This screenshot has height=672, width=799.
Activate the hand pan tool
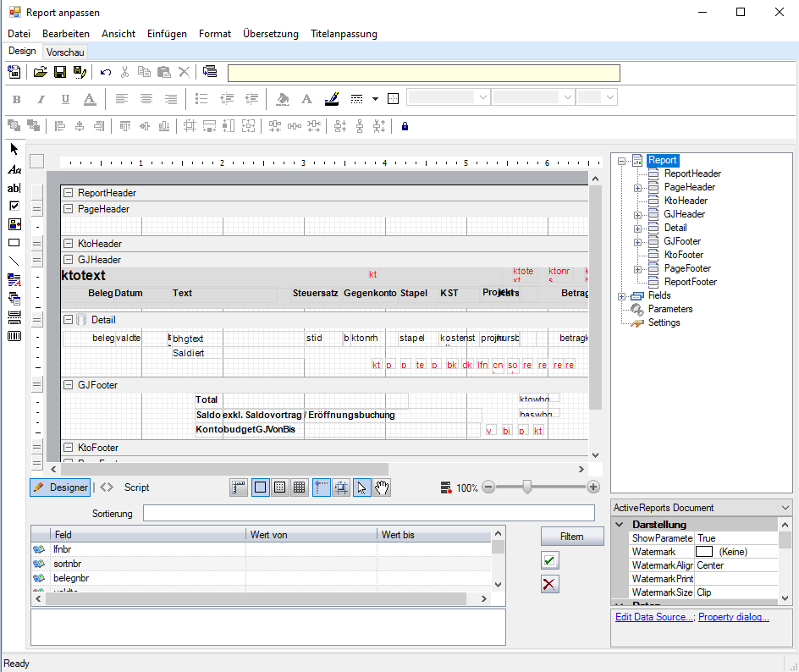click(x=382, y=487)
